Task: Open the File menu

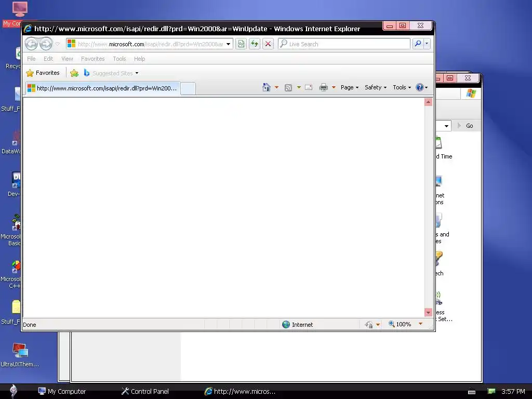Action: 31,59
